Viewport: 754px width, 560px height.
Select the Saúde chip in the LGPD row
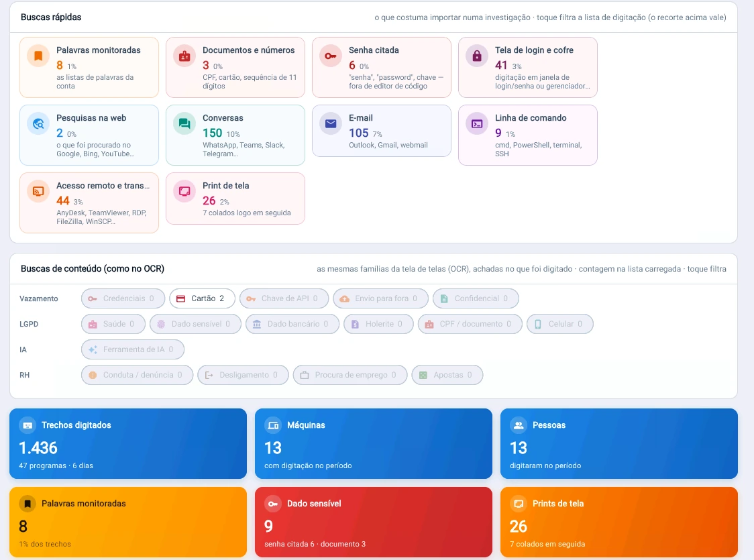tap(113, 324)
